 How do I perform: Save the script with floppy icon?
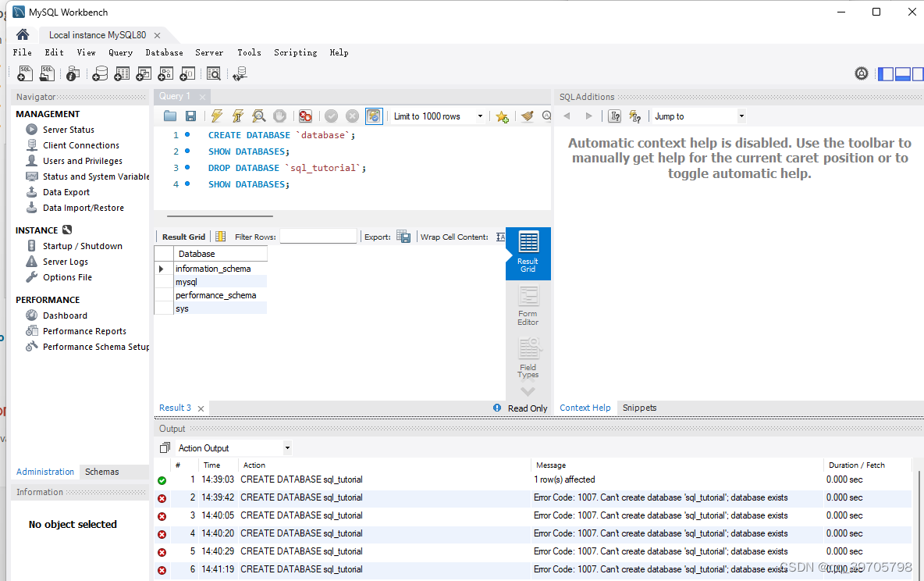point(190,116)
